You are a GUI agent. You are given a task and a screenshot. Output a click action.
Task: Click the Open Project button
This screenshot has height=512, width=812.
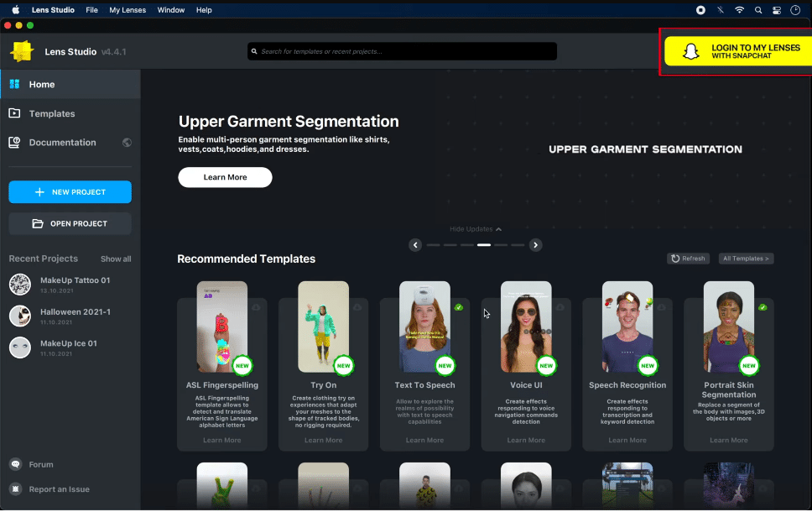tap(70, 223)
